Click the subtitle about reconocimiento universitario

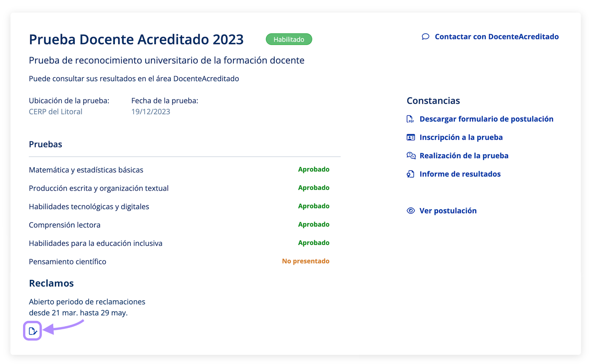[167, 60]
